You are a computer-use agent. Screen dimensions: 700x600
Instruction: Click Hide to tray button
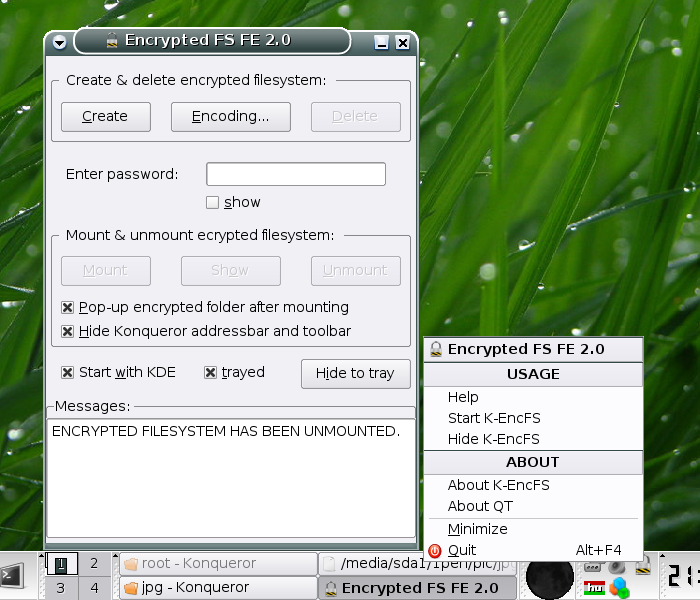tap(356, 374)
